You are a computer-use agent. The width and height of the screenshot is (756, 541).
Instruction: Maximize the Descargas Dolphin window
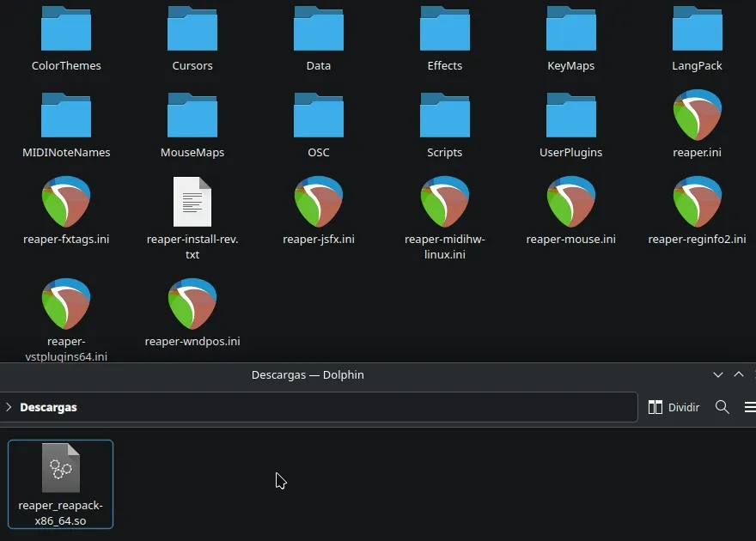click(x=739, y=374)
